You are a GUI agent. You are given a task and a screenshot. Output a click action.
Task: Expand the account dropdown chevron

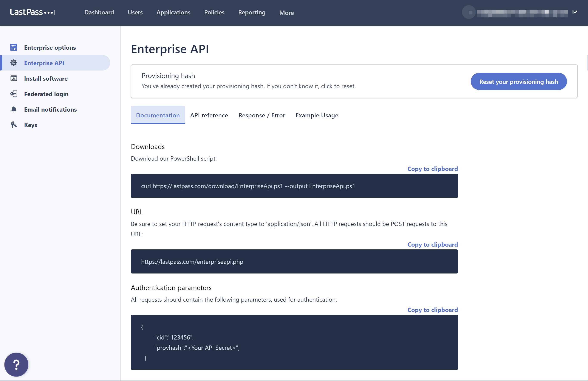click(x=575, y=12)
